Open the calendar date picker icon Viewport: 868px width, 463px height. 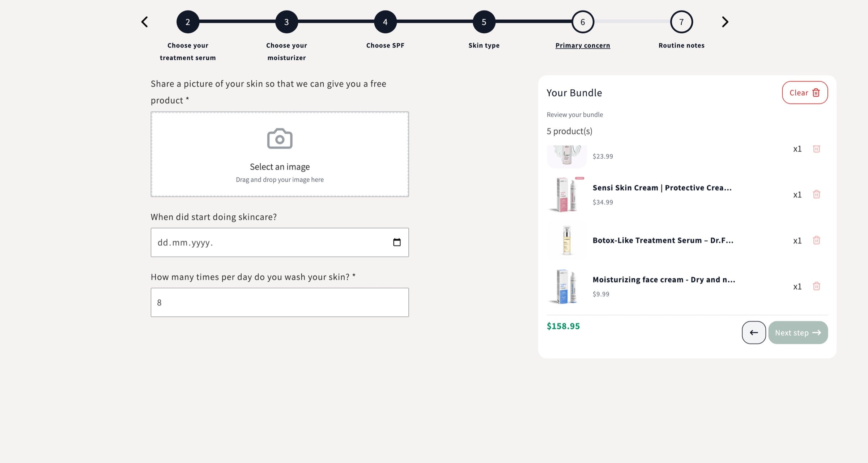click(397, 242)
